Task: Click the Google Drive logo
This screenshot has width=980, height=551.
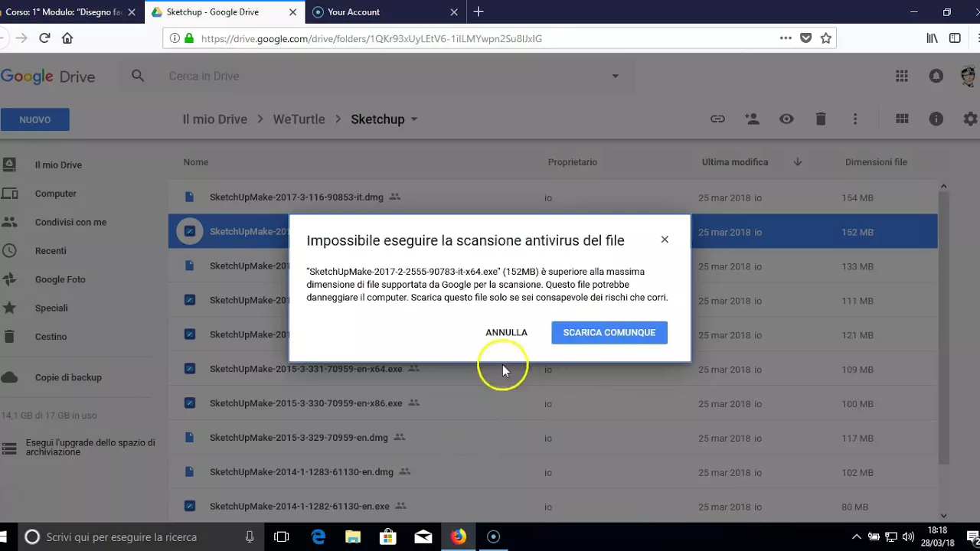Action: (47, 77)
